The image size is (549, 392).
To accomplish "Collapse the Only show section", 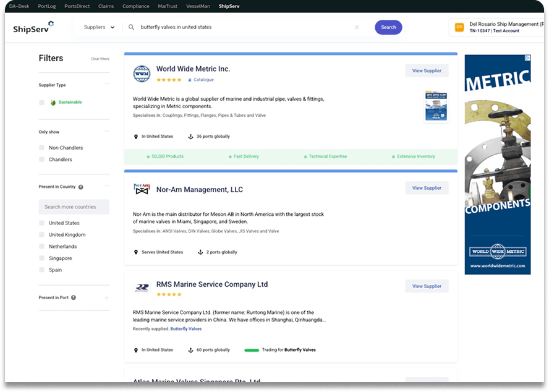I will click(x=107, y=131).
